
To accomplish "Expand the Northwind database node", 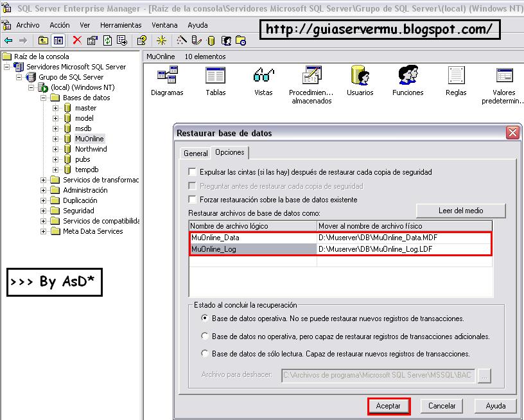I will [55, 150].
